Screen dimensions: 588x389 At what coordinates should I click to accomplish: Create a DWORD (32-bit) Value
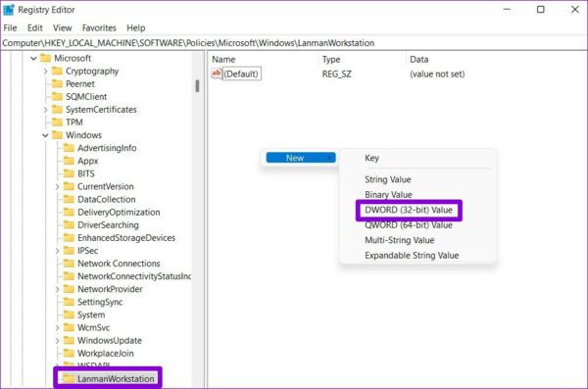[409, 210]
